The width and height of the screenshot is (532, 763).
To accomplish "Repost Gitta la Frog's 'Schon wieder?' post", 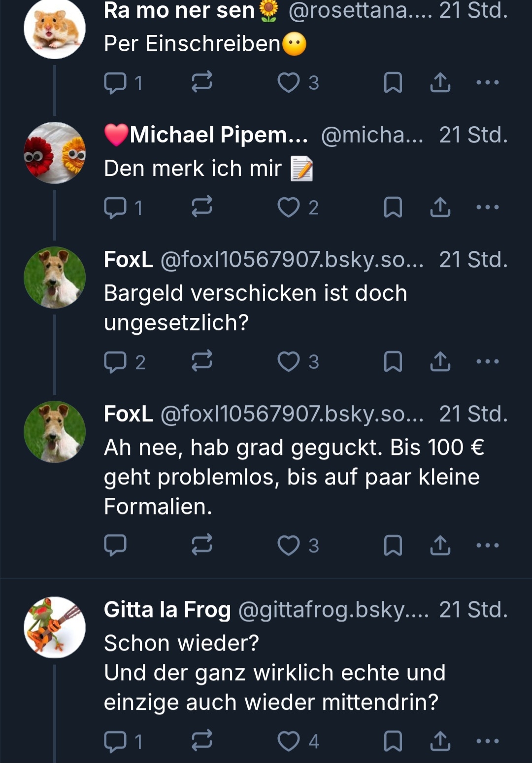I will (201, 741).
